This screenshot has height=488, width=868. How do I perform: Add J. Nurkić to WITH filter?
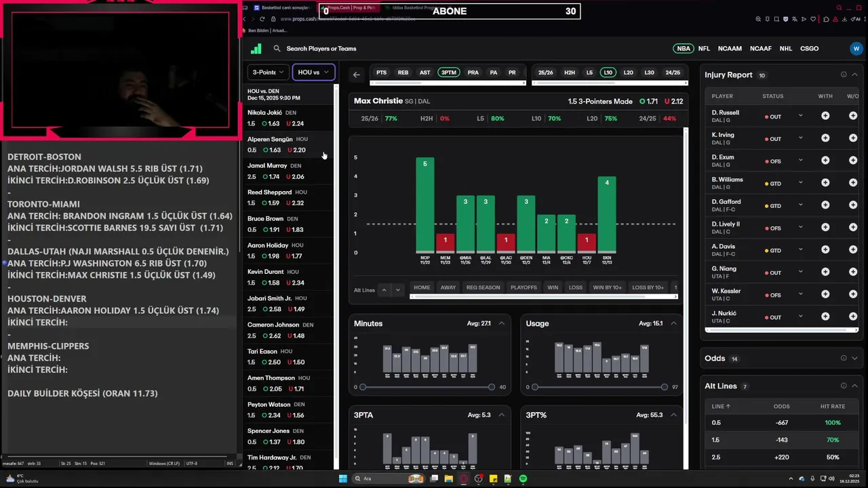click(825, 317)
